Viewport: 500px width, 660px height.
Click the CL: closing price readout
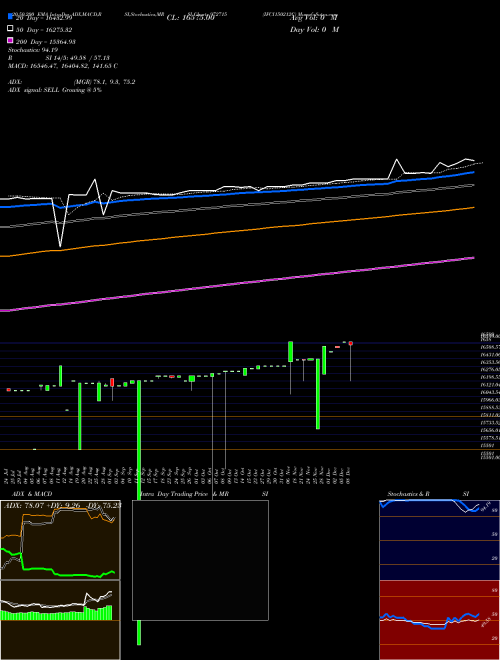(x=191, y=18)
